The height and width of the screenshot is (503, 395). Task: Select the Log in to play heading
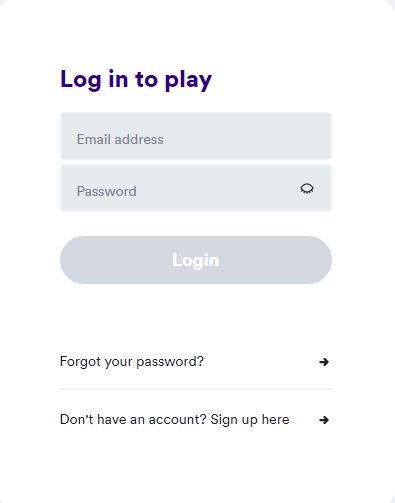tap(136, 80)
